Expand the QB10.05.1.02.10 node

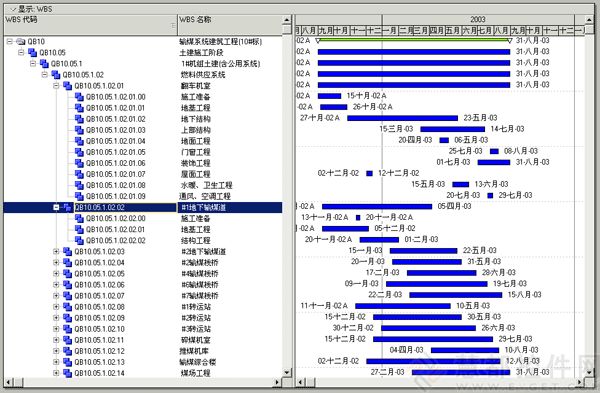coord(56,329)
